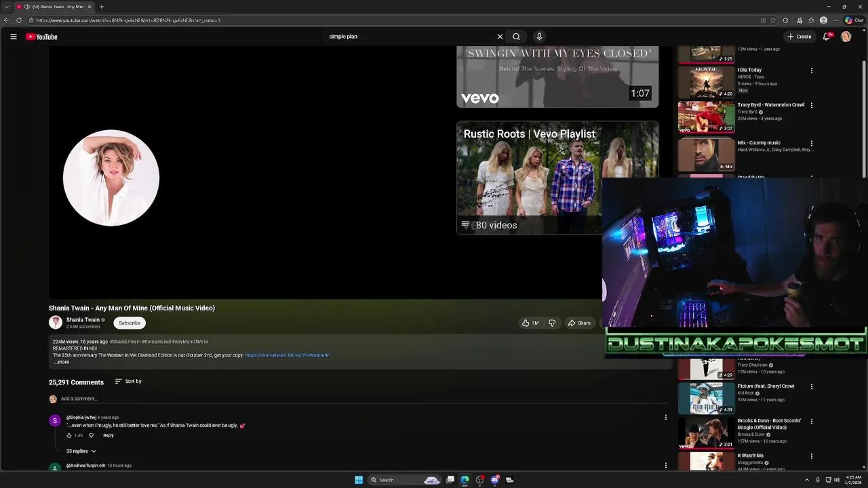Play Brooks & Dunn Boot Scootin' Boogie
The image size is (868, 488).
(x=706, y=432)
